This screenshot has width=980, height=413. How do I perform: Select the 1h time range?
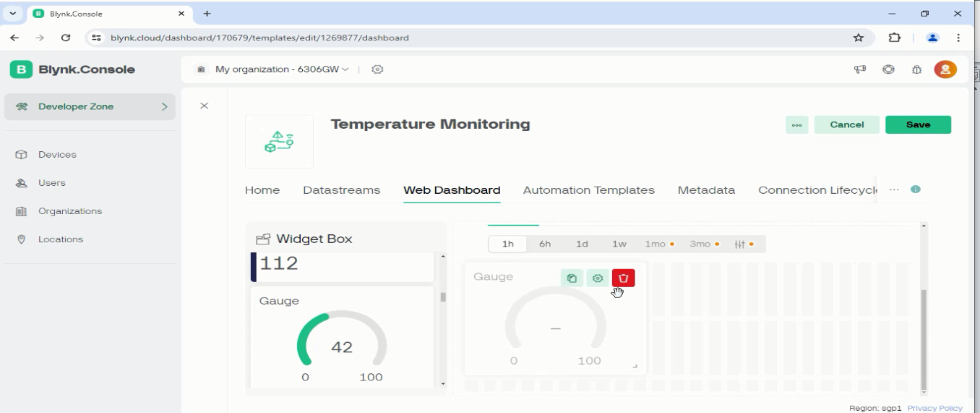click(508, 244)
